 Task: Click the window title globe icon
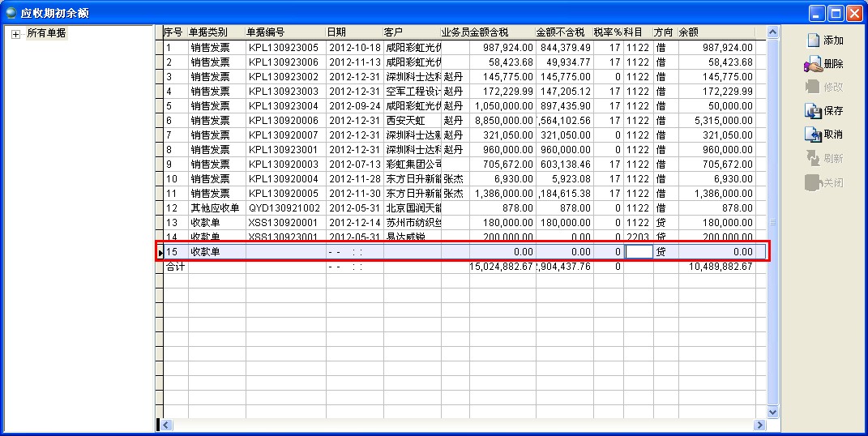[11, 12]
